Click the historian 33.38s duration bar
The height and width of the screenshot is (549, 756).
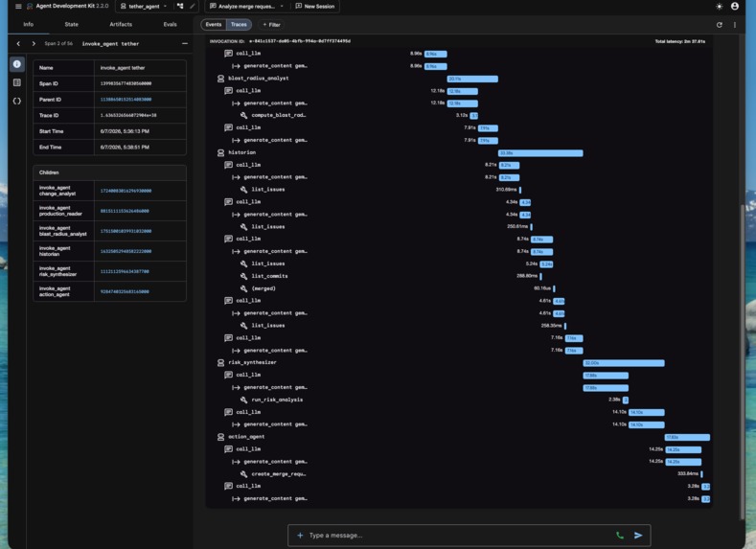point(540,153)
